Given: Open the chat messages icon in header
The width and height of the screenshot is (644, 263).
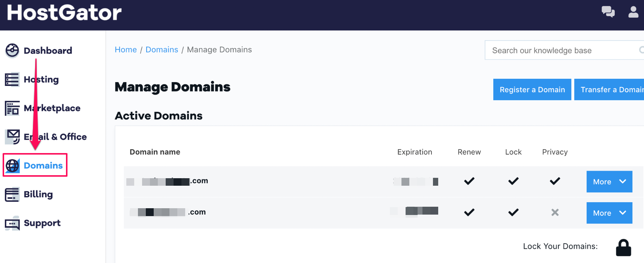Looking at the screenshot, I should click(608, 12).
